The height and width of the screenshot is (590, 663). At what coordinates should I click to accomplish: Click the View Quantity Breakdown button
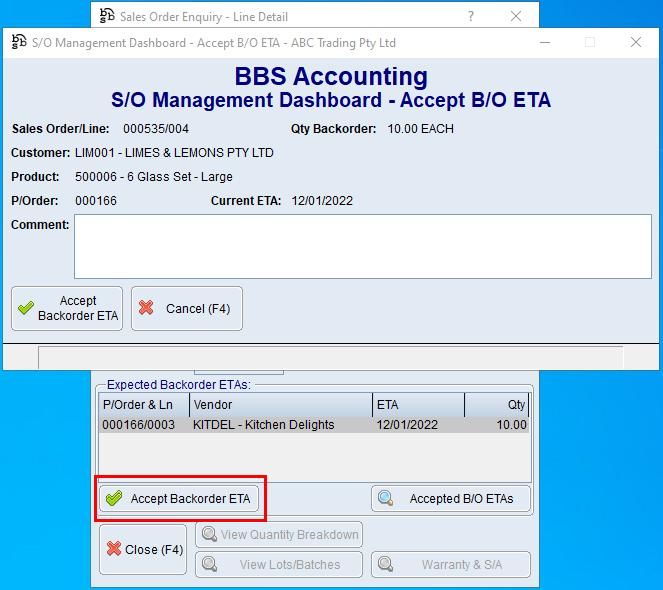[x=279, y=535]
